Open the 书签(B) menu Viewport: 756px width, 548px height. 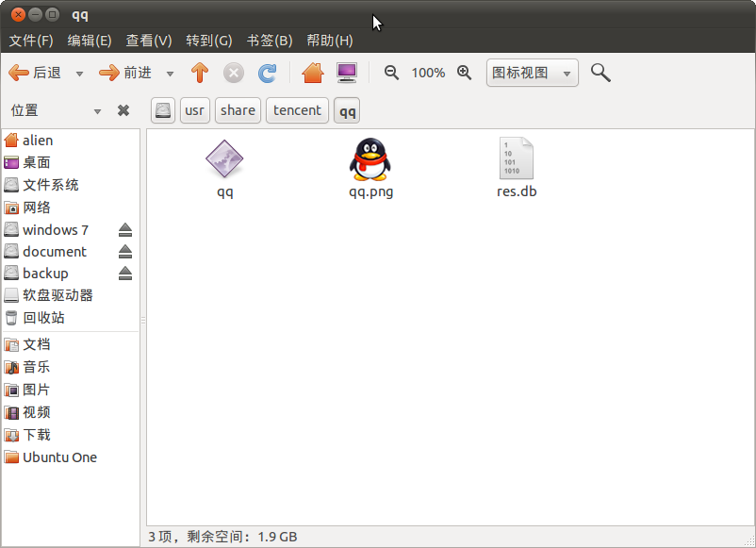(x=270, y=41)
